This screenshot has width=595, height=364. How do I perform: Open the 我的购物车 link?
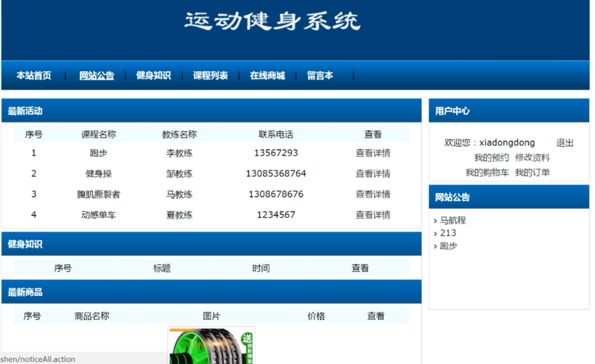point(487,173)
